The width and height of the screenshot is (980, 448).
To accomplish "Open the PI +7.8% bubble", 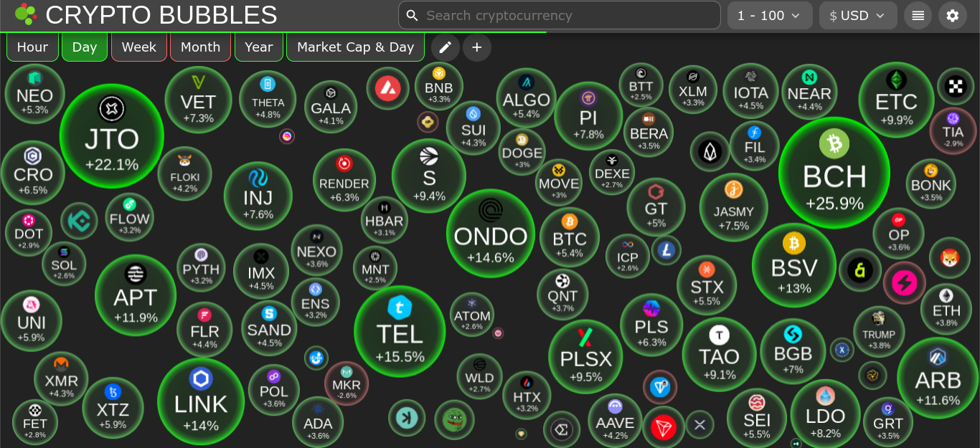I will pos(588,115).
